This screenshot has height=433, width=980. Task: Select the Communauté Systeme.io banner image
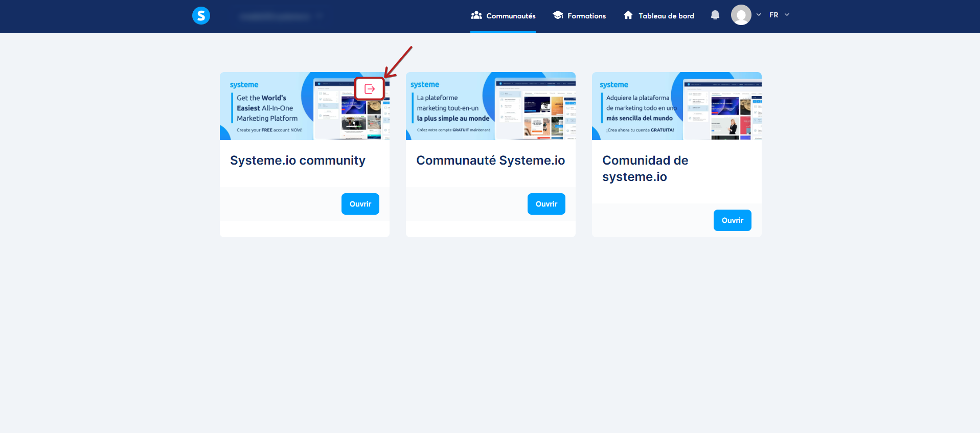click(491, 106)
